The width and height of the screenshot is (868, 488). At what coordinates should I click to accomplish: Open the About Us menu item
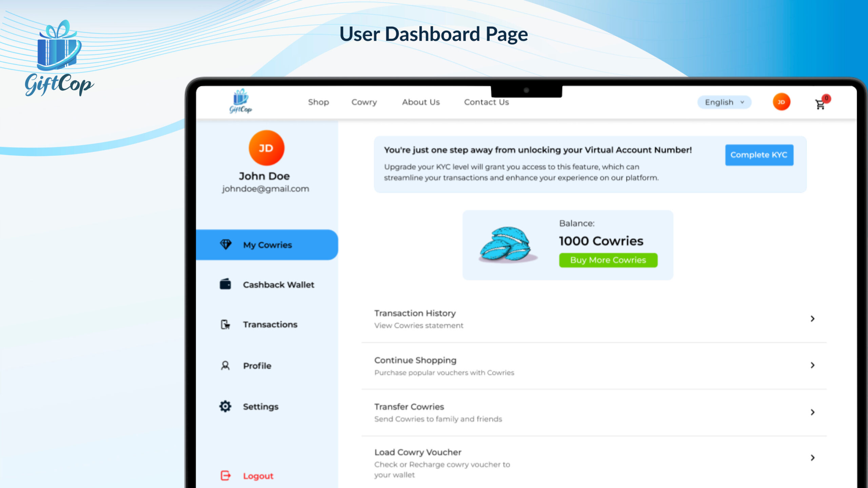(421, 102)
